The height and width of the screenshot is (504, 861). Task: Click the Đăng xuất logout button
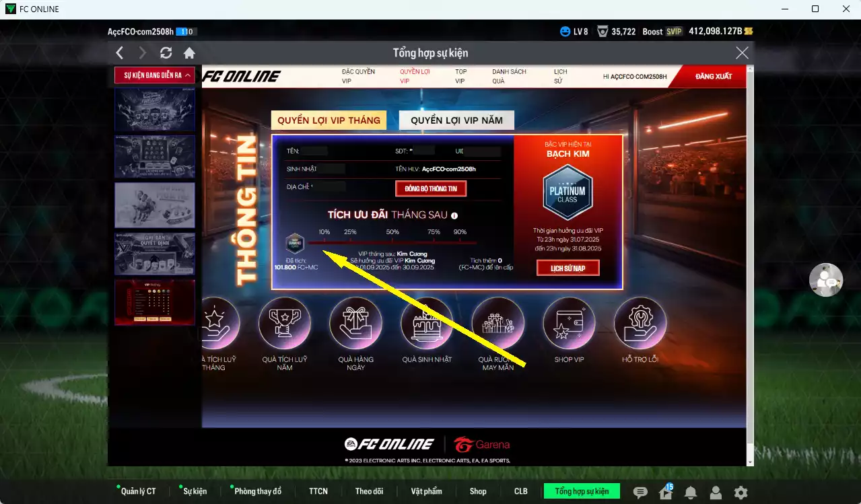712,76
